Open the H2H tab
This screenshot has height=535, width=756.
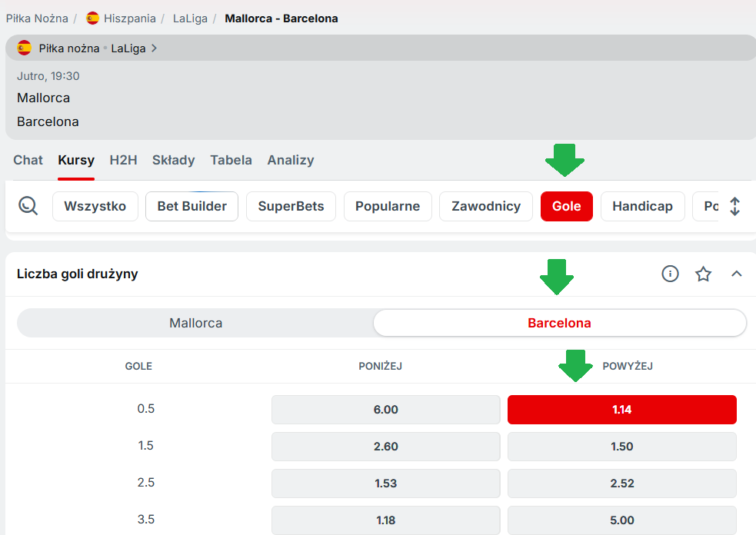[x=123, y=160]
